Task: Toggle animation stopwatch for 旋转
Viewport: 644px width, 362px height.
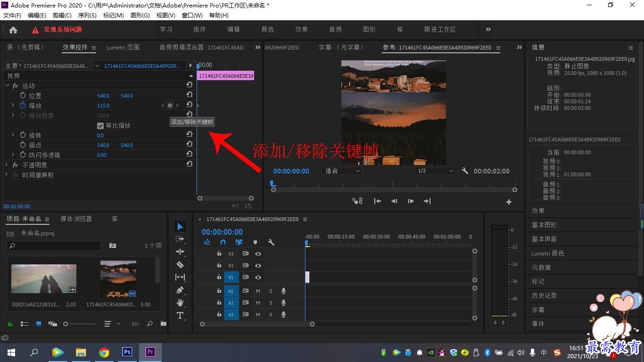Action: 23,135
